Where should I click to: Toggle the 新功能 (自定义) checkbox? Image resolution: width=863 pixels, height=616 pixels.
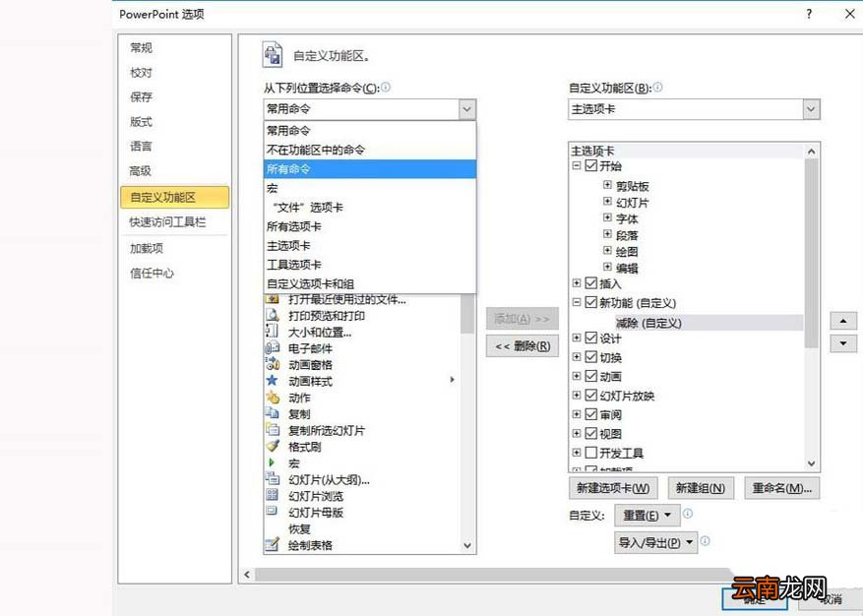[591, 302]
